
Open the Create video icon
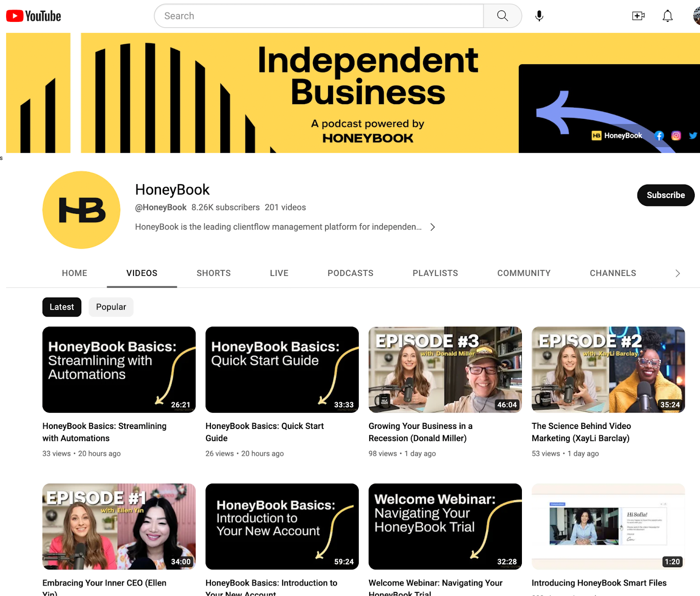click(638, 16)
